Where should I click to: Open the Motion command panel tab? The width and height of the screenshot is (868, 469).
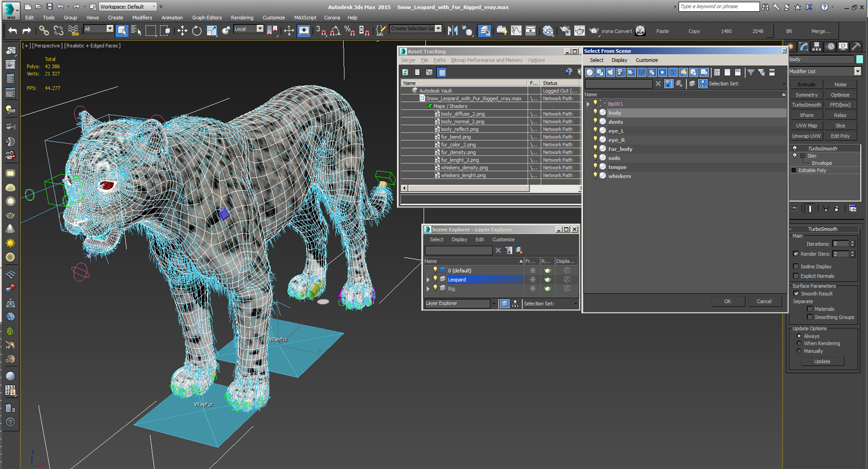pos(830,47)
